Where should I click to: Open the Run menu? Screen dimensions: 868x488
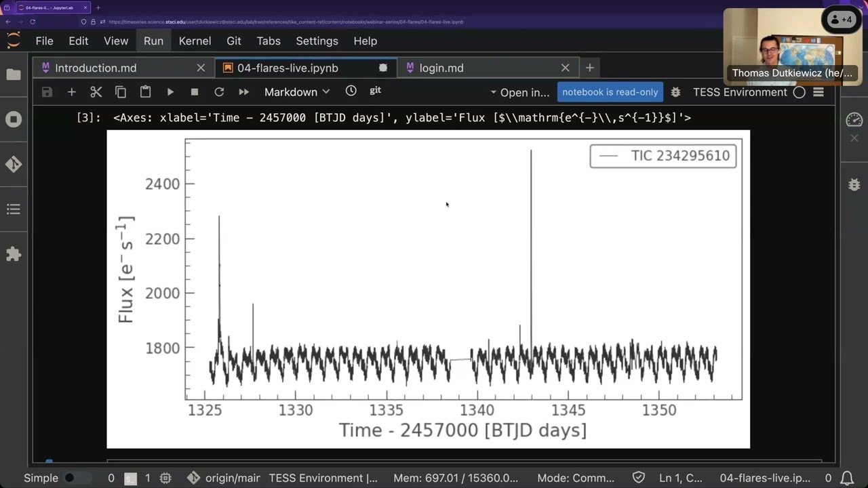pyautogui.click(x=153, y=41)
